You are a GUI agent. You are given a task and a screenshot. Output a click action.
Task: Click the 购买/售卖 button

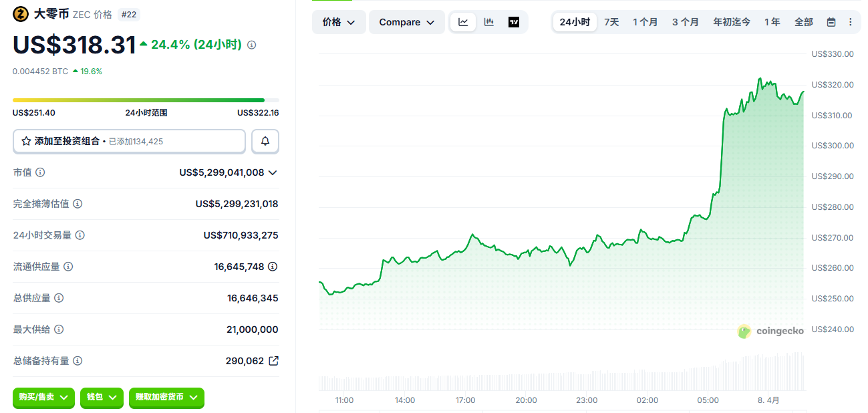tap(43, 398)
